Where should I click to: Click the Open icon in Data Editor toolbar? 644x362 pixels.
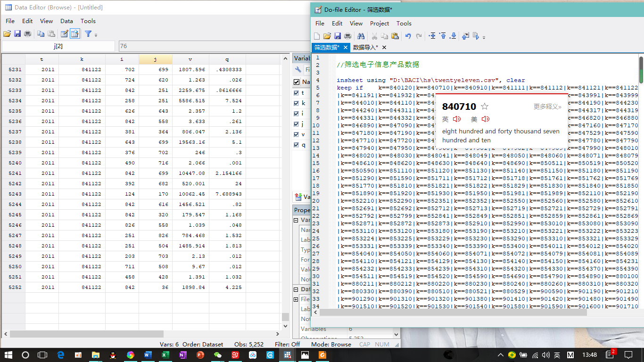7,34
